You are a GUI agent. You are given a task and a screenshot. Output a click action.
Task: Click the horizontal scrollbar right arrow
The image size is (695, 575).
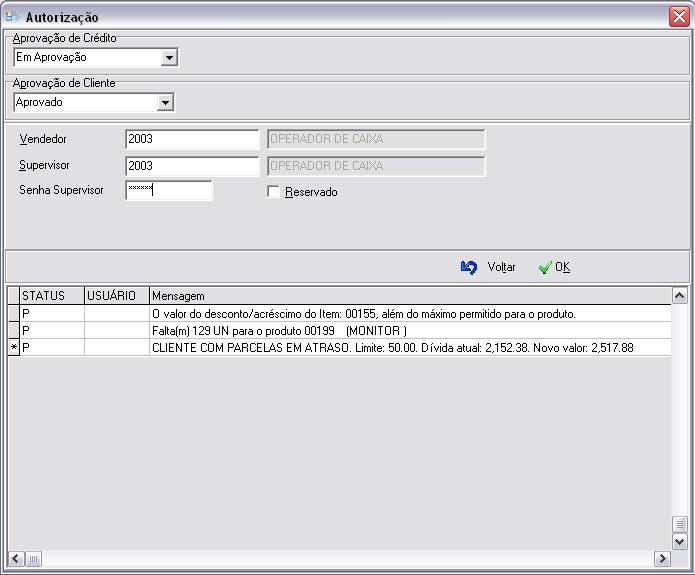[662, 558]
